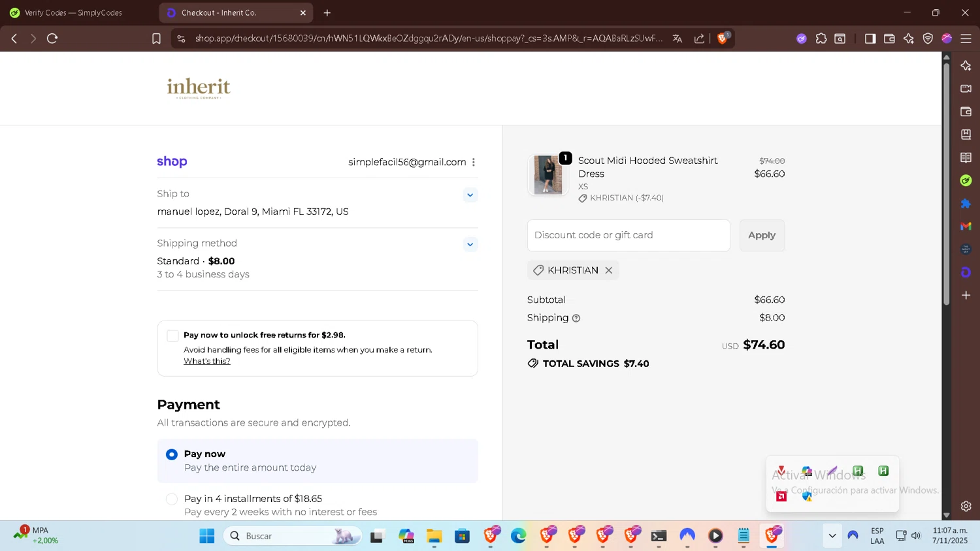Open tab search icon in the toolbar
The image size is (980, 551).
point(840,39)
